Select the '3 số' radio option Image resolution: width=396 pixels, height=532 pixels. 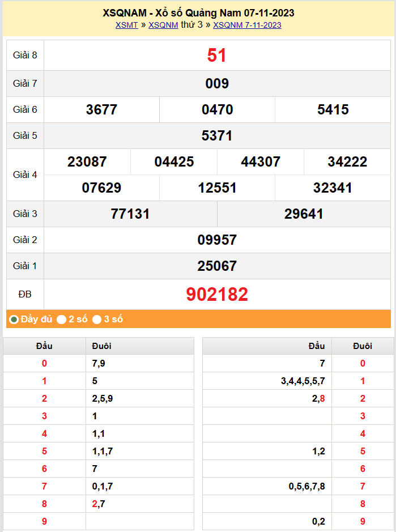97,320
